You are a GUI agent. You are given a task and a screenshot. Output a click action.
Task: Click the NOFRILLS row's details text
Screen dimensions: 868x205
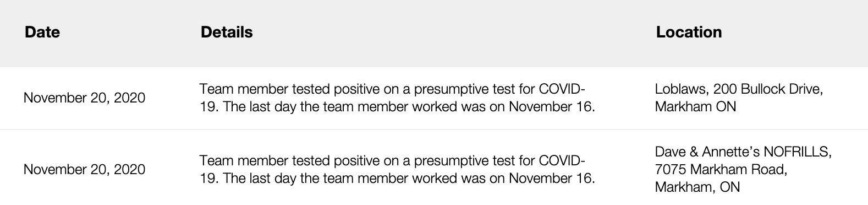click(397, 169)
